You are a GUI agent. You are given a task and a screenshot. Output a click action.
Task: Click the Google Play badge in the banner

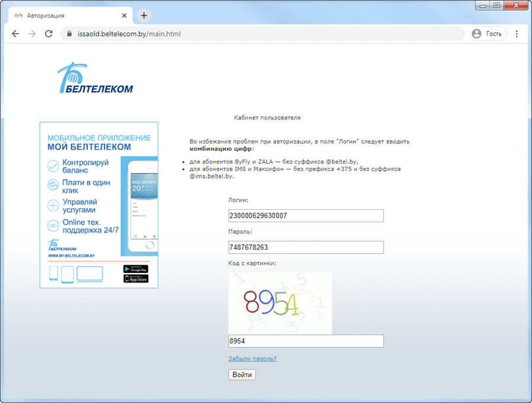tap(135, 269)
